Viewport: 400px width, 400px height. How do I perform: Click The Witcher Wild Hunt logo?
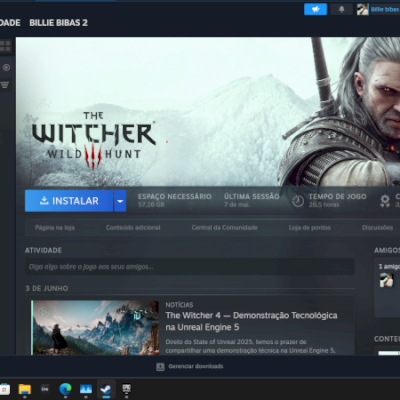93,141
